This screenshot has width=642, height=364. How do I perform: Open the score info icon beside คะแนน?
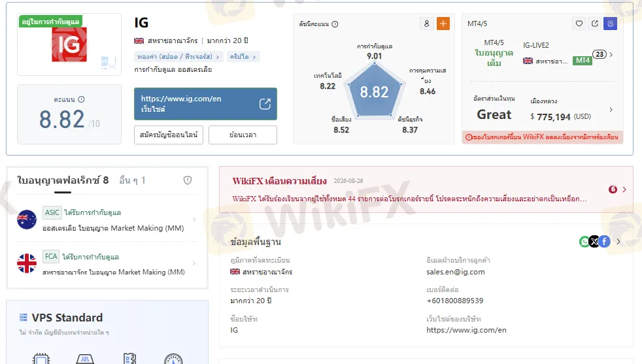click(81, 99)
